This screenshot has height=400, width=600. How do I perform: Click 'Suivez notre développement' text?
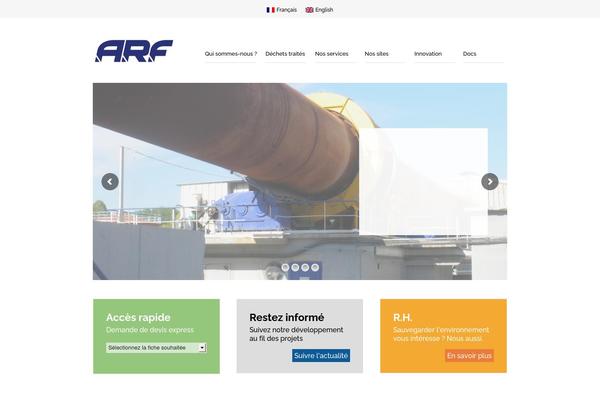point(296,330)
